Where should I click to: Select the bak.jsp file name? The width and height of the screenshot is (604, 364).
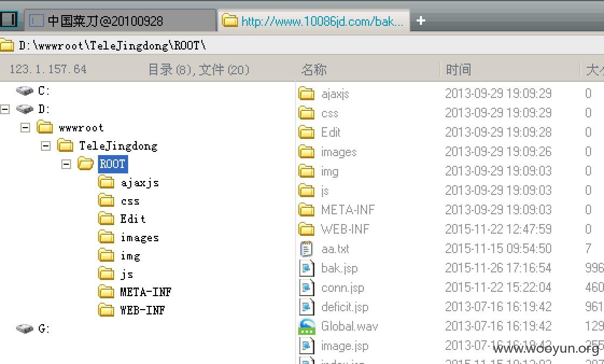pos(339,268)
